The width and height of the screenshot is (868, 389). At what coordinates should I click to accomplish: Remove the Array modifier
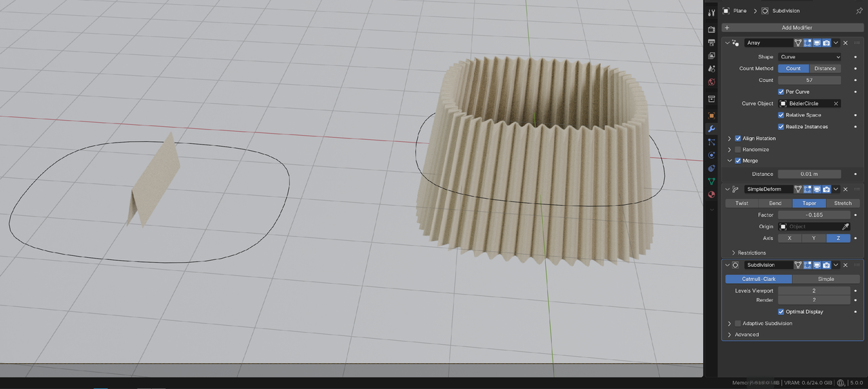846,43
